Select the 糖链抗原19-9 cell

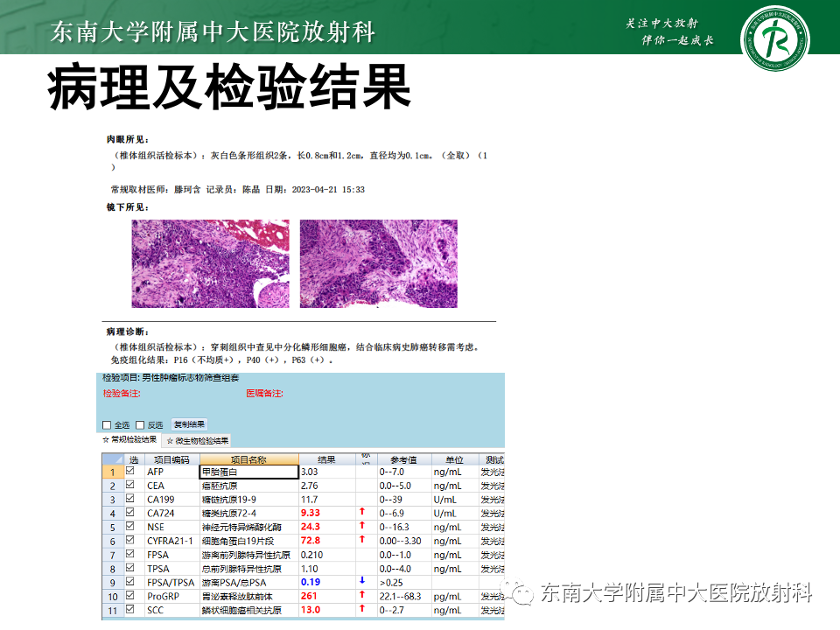[249, 500]
